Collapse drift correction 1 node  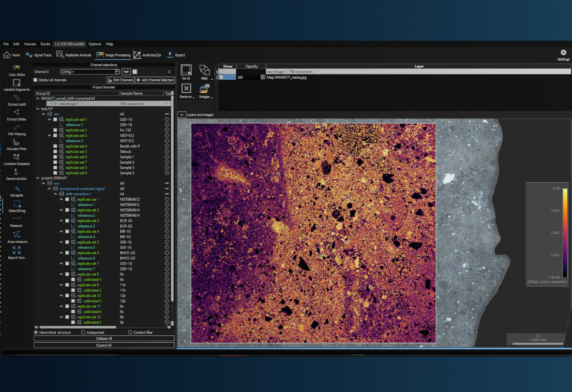pyautogui.click(x=56, y=194)
